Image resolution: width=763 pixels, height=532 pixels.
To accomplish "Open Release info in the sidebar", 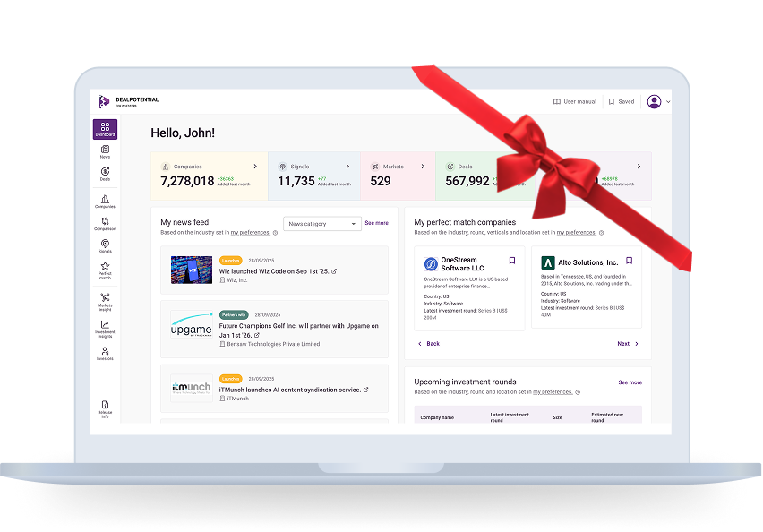I will tap(105, 408).
